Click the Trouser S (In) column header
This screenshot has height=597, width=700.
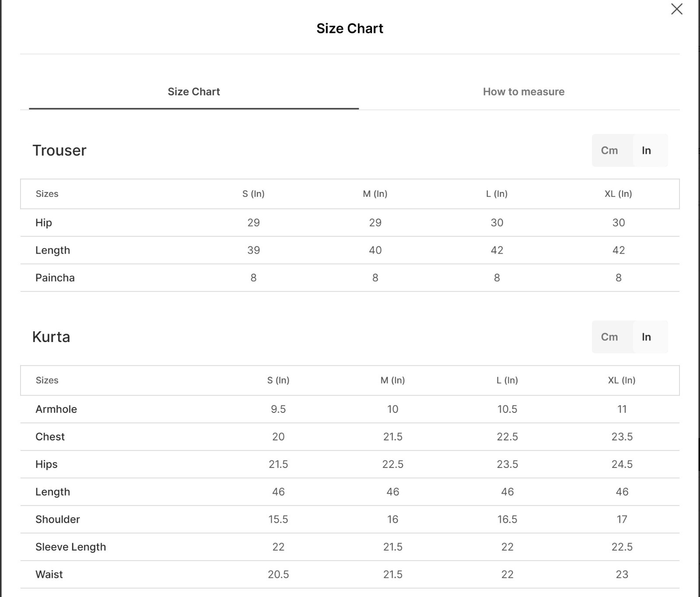coord(253,194)
